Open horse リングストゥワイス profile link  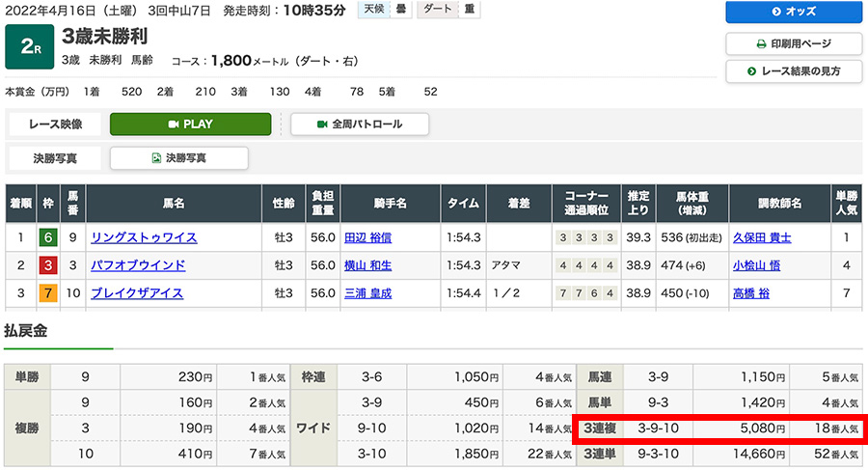click(x=144, y=237)
